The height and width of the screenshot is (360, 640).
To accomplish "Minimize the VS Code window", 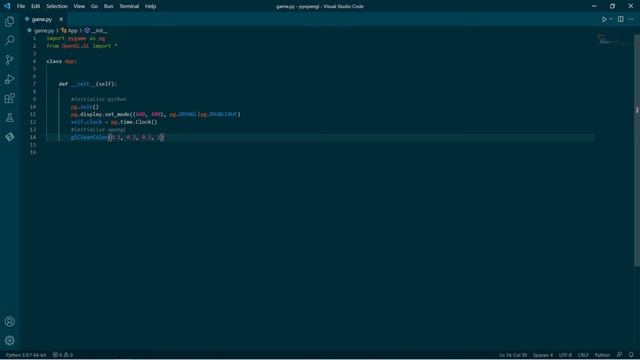I will [x=594, y=6].
